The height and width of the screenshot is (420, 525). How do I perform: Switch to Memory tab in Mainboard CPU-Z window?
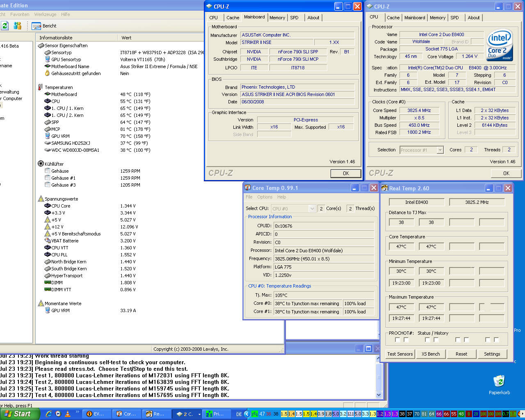point(277,18)
